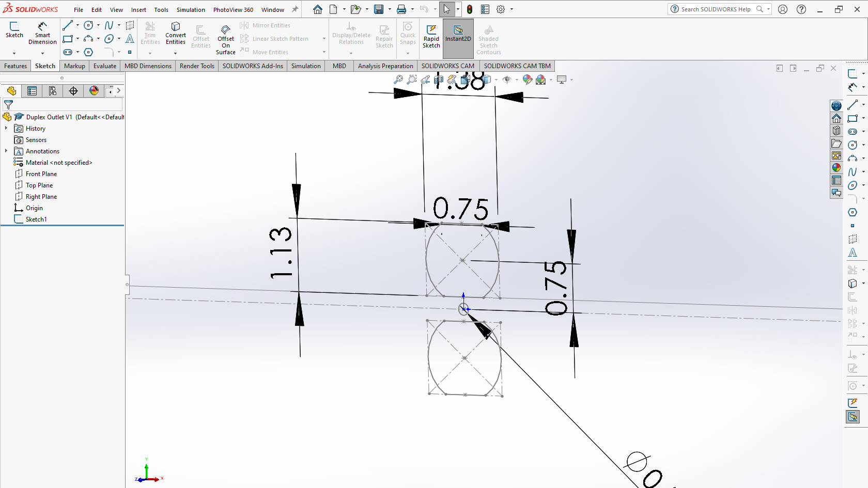The height and width of the screenshot is (488, 868).
Task: Click the Options gear button
Action: [x=501, y=9]
